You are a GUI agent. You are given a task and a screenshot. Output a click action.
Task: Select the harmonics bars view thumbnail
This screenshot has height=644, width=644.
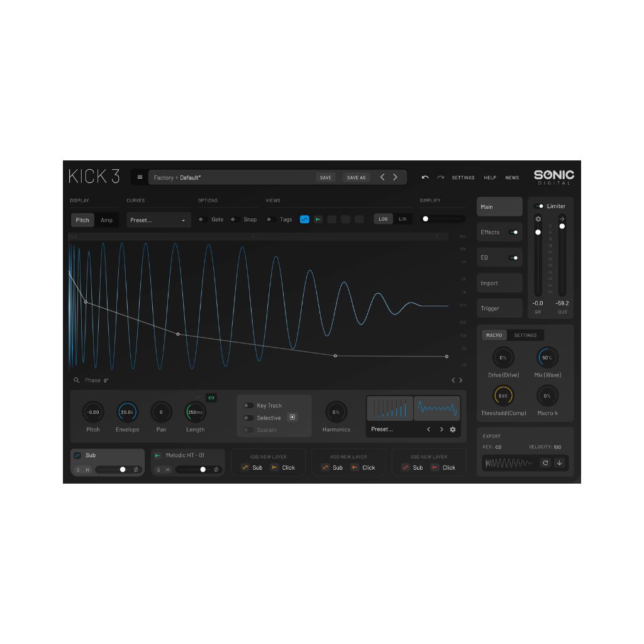390,408
